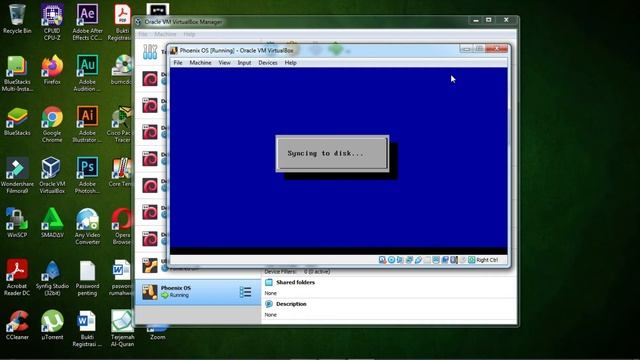Viewport: 640px width, 360px height.
Task: Select WinSCP desktop icon
Action: click(x=17, y=223)
